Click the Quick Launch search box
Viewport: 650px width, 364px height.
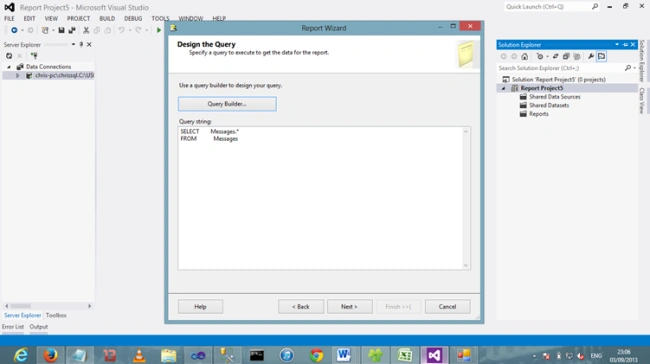[548, 7]
